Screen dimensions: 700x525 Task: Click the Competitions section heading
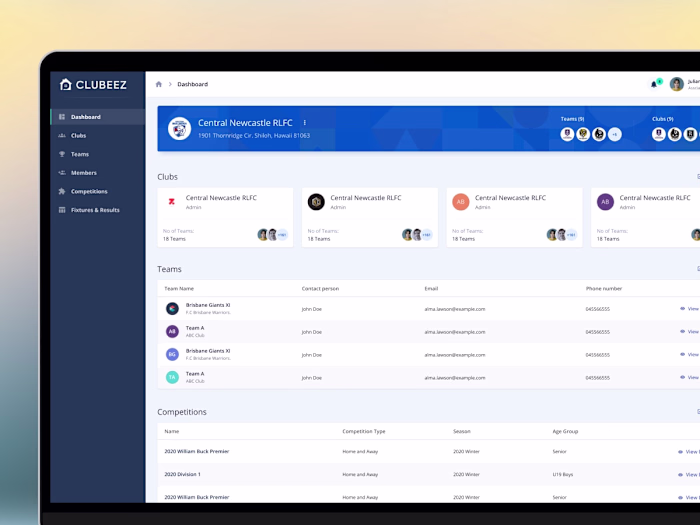point(182,412)
